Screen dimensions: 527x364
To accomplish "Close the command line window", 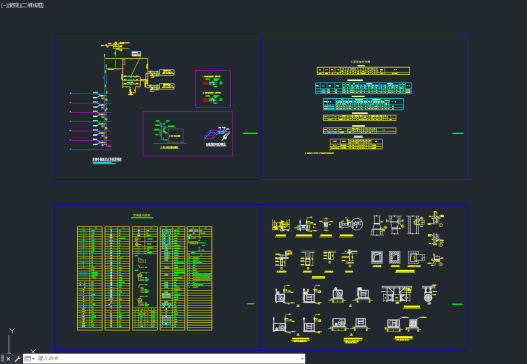I will tap(9, 359).
